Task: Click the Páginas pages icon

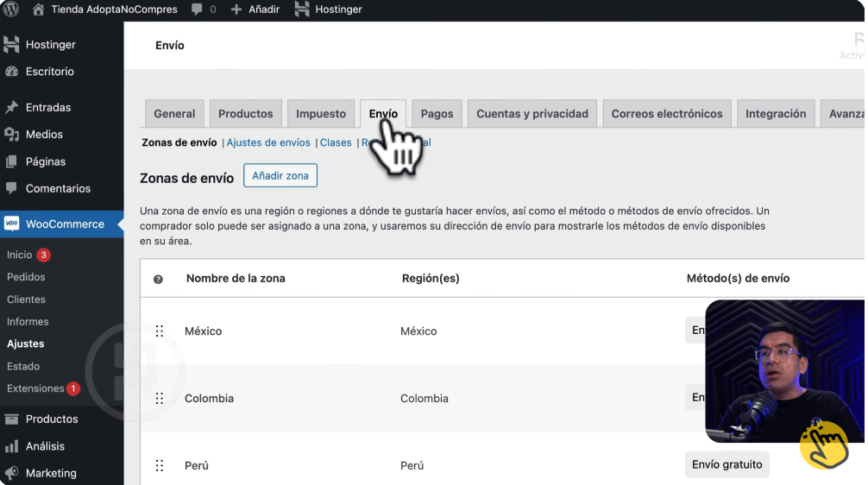Action: (x=11, y=161)
